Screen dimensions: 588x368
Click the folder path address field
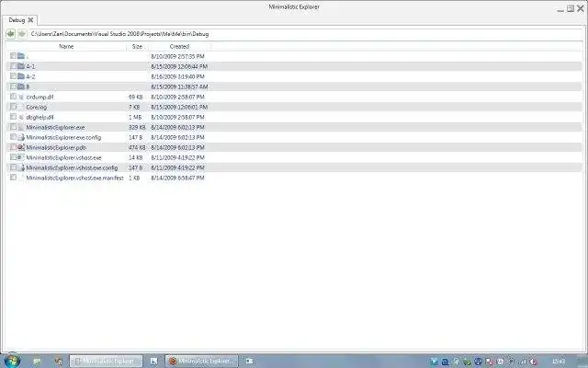(306, 34)
